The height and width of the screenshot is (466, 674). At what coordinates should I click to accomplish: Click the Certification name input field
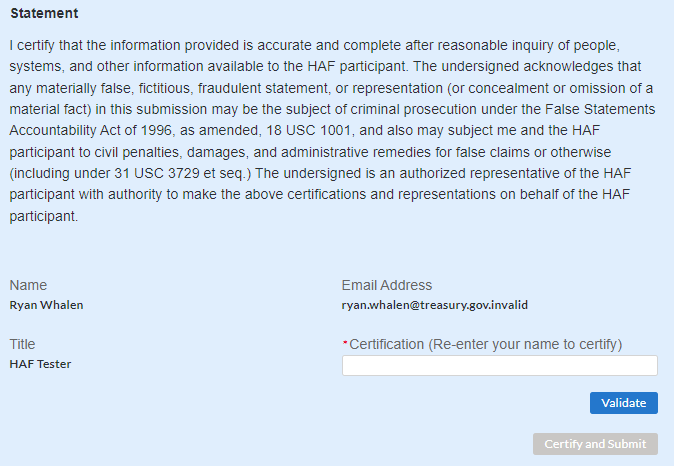click(499, 366)
